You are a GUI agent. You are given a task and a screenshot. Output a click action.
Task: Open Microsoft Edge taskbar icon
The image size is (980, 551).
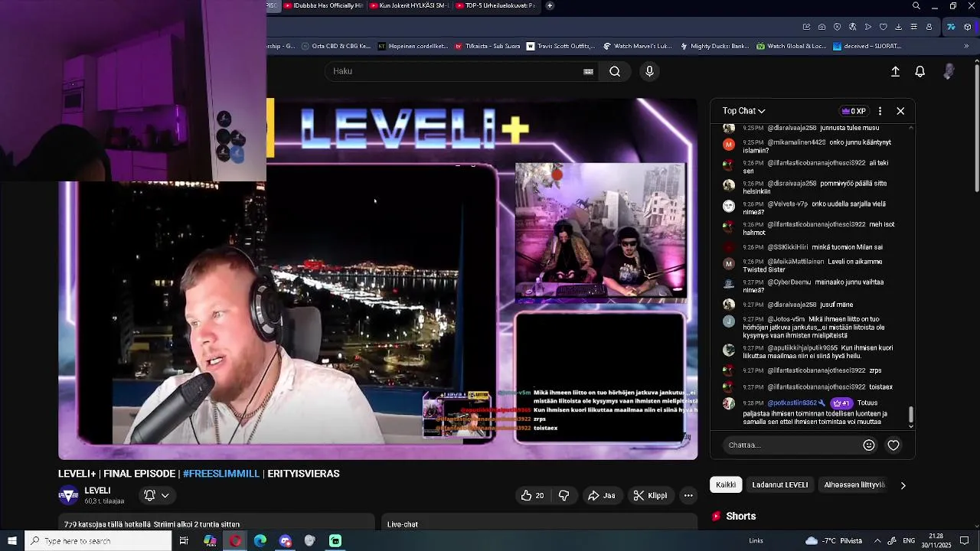coord(260,541)
